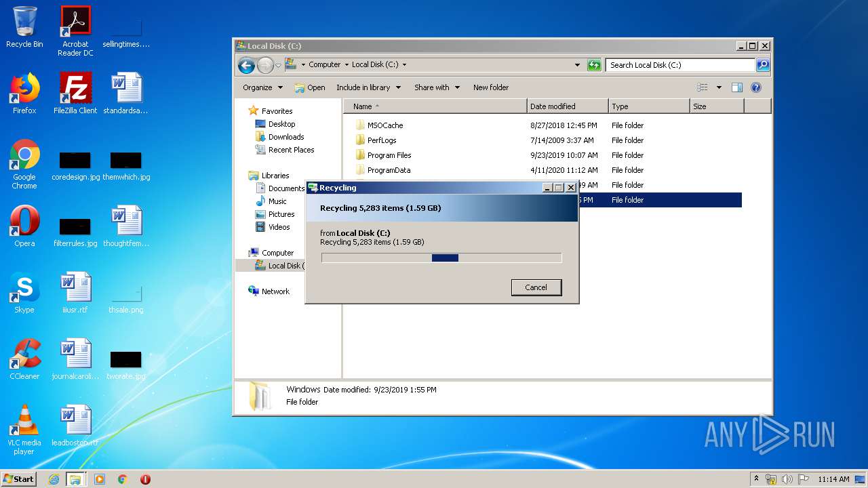Cancel the Recycling operation

(x=536, y=287)
